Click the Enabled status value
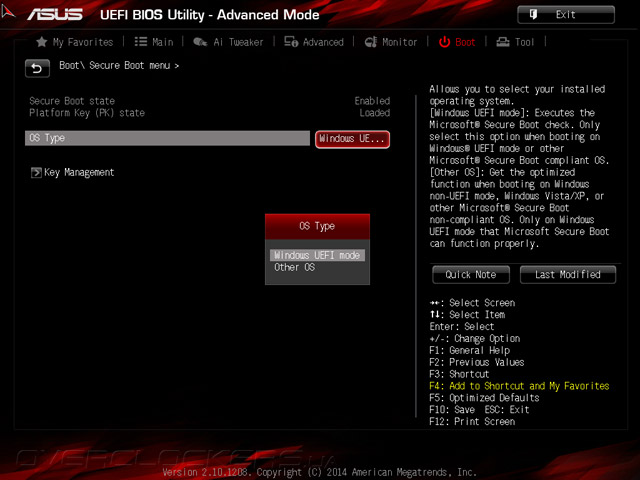The height and width of the screenshot is (480, 640). click(x=372, y=101)
